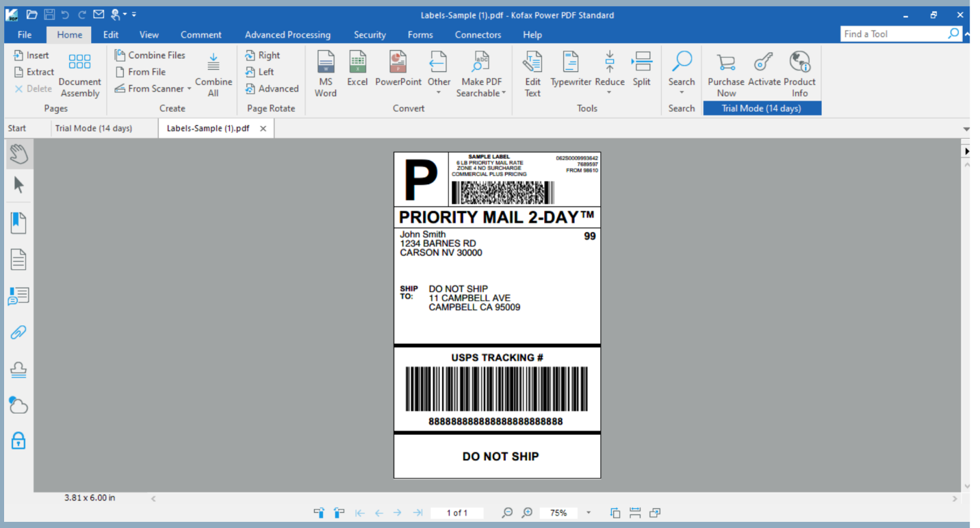Open the Attachments panel
Image resolution: width=980 pixels, height=528 pixels.
coord(18,332)
